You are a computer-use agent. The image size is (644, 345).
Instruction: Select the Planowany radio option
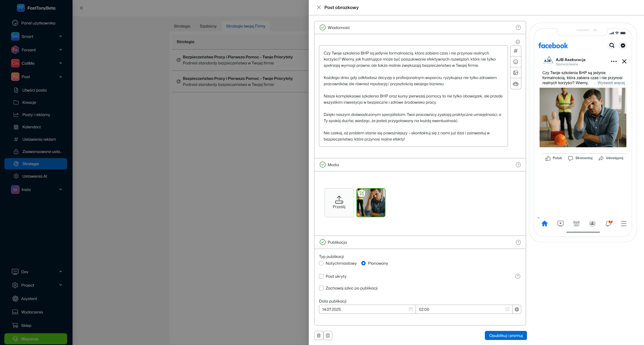point(363,263)
